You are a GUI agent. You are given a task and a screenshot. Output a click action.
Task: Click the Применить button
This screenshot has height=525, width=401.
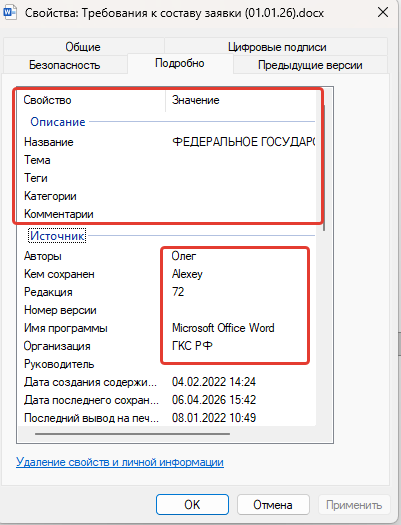[354, 505]
